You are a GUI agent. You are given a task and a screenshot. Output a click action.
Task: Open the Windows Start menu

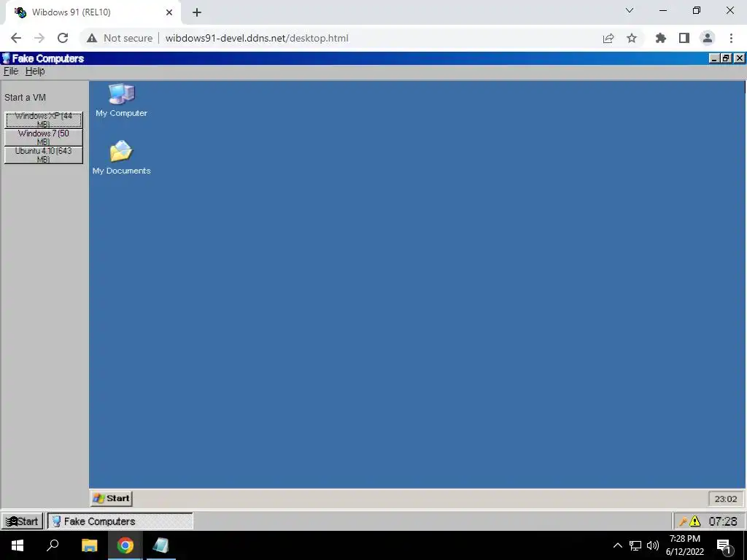tap(18, 545)
